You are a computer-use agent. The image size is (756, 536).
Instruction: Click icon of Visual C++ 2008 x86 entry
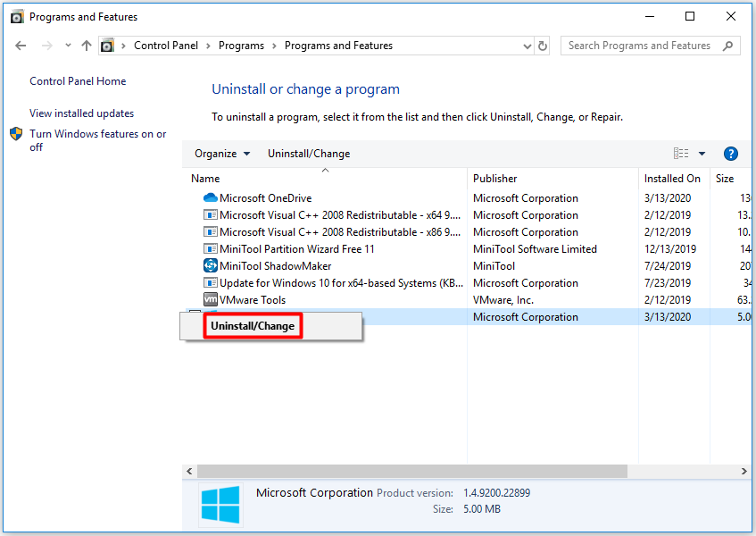pyautogui.click(x=211, y=231)
